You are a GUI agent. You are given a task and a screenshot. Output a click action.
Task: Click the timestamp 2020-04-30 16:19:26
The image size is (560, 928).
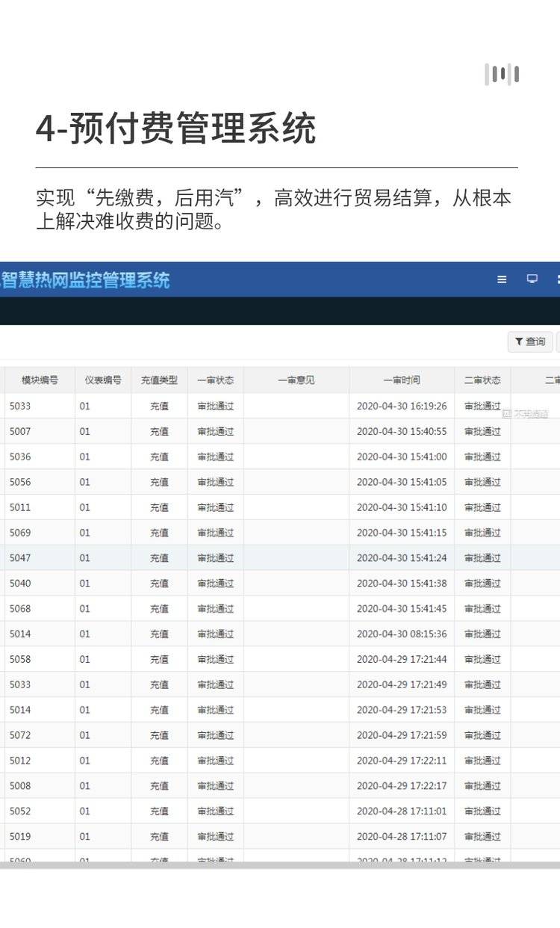tap(402, 406)
